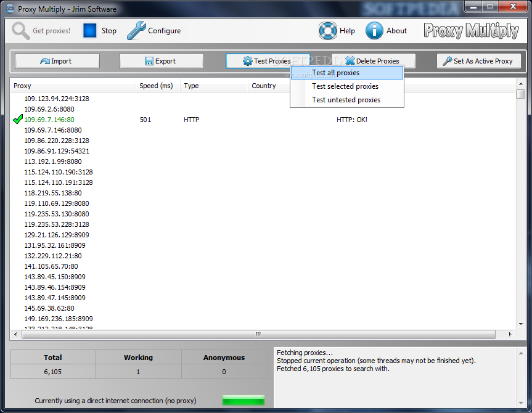
Task: Click Set As Active Proxy button
Action: click(x=479, y=61)
